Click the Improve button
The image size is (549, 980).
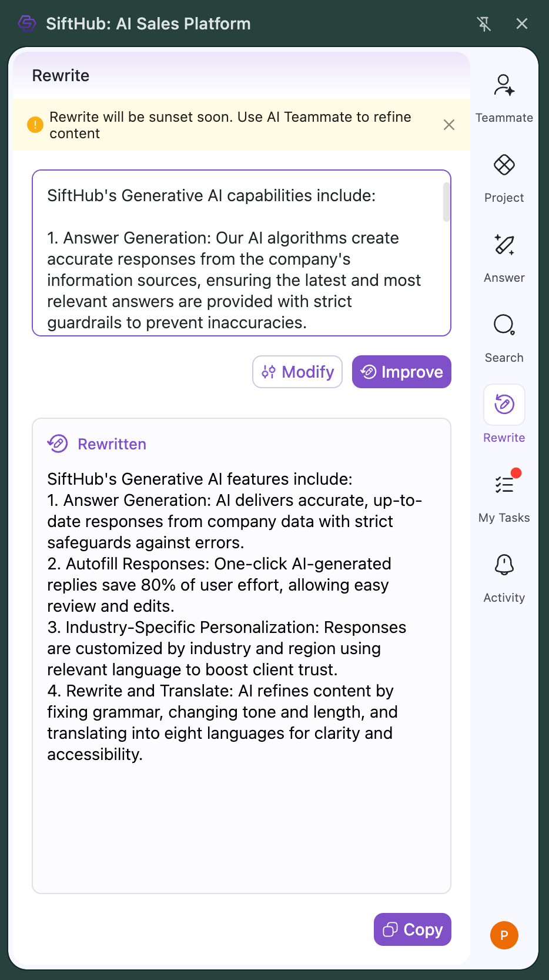tap(401, 372)
